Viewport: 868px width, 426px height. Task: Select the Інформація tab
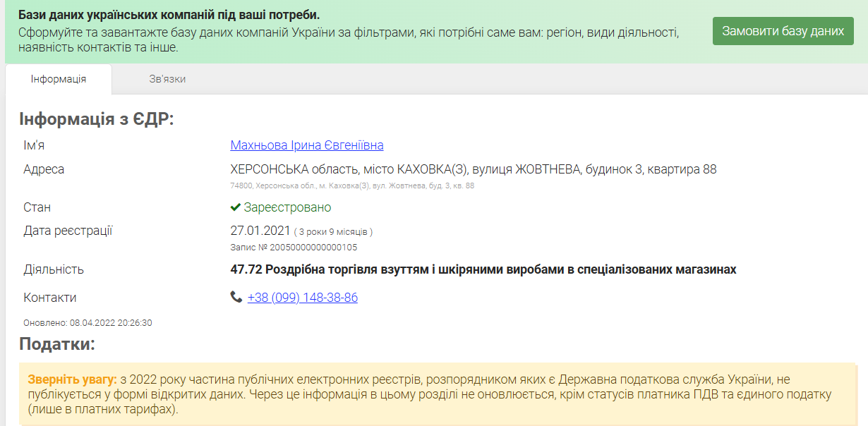[x=59, y=79]
